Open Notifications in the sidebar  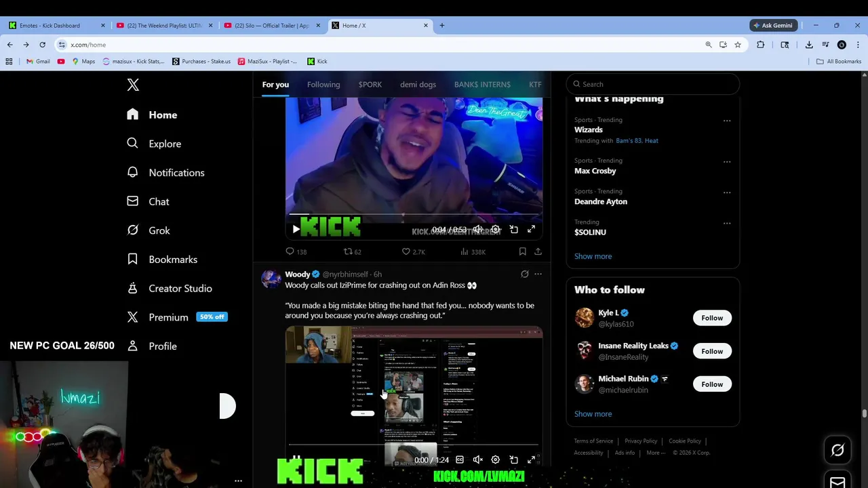tap(165, 172)
